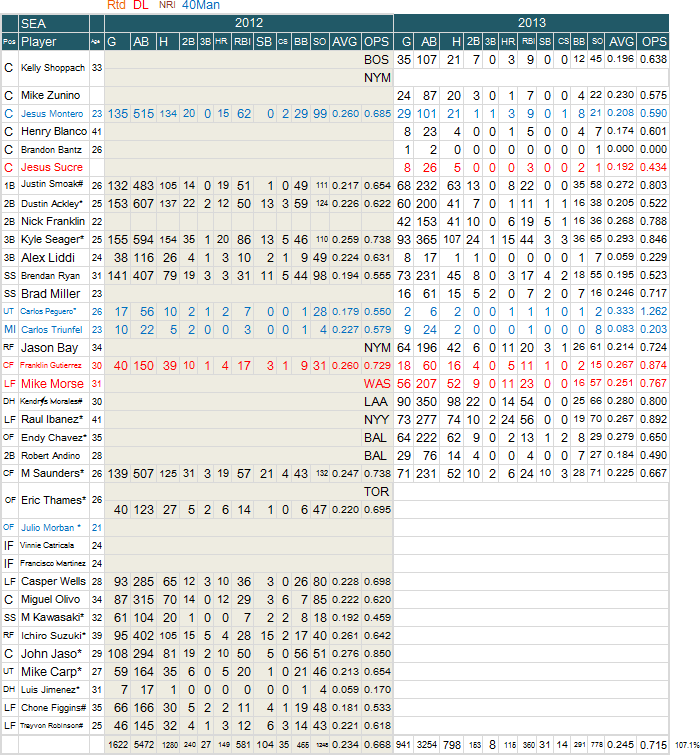Click the 'NRI' legend label

(167, 5)
